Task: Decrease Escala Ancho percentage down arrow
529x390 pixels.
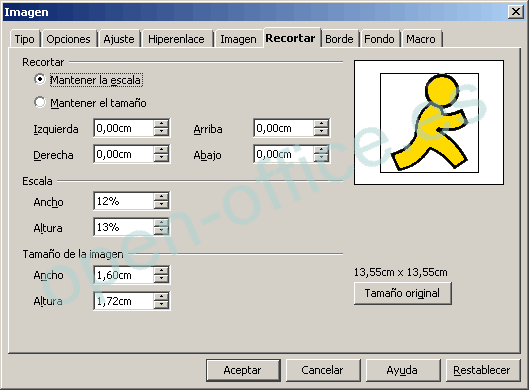Action: pyautogui.click(x=161, y=205)
